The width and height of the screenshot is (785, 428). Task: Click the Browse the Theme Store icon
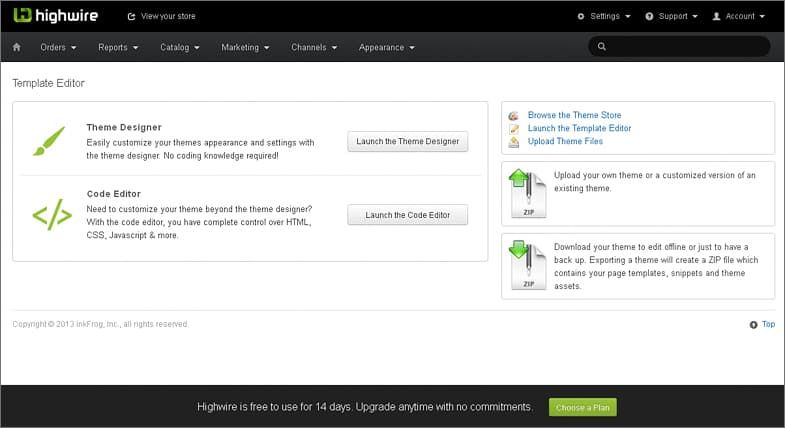[514, 116]
